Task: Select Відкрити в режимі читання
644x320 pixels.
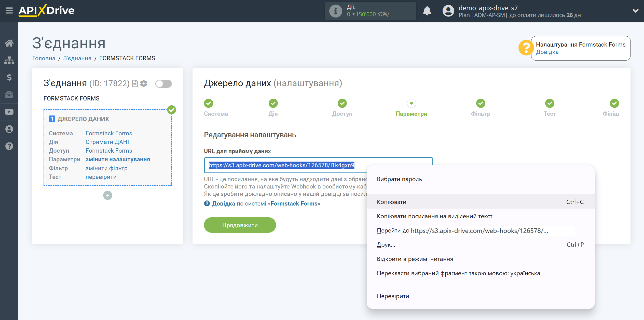Action: 481,259
